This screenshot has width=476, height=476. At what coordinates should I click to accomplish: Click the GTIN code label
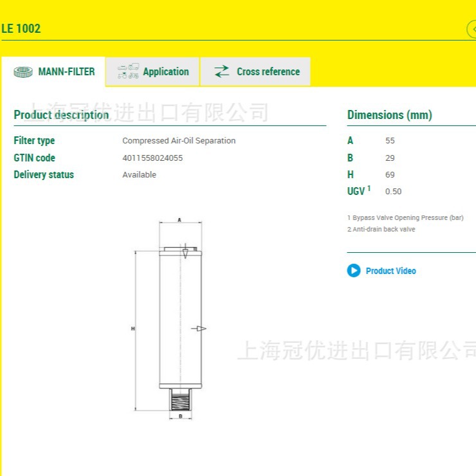(x=34, y=158)
